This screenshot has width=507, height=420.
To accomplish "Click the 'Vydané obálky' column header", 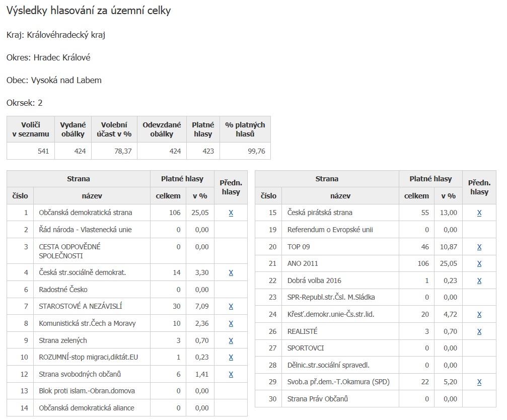I will coord(73,129).
